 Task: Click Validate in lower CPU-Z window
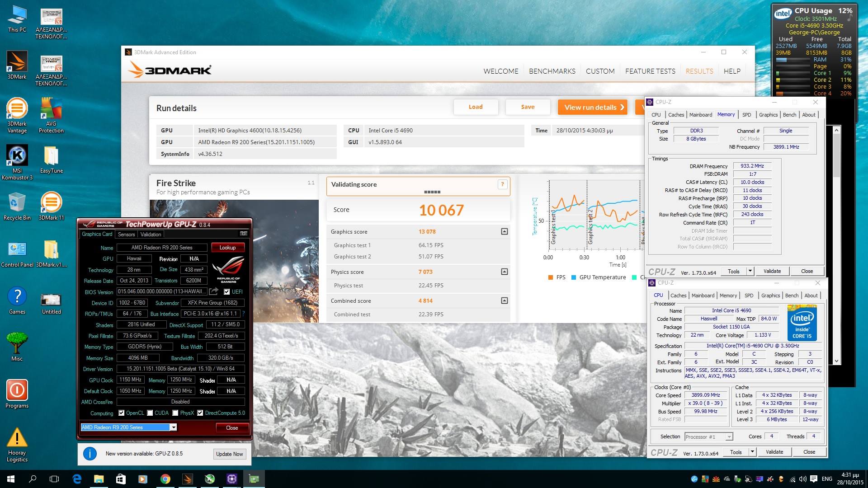click(774, 452)
